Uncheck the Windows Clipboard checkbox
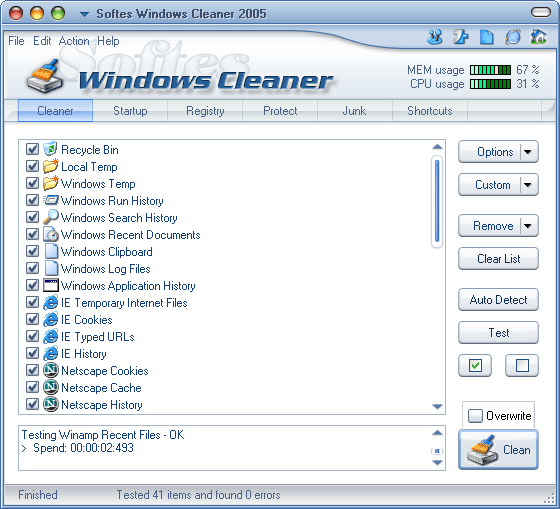This screenshot has height=509, width=560. (32, 251)
